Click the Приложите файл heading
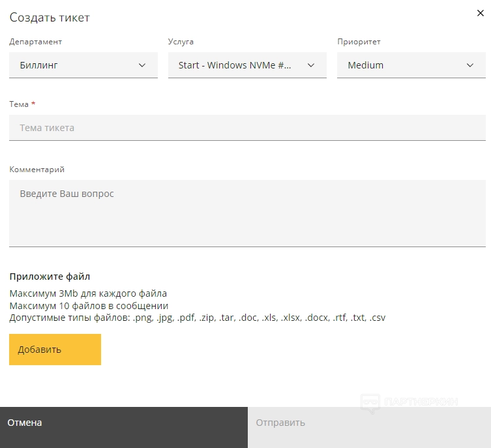Viewport: 491px width, 448px height. [50, 276]
